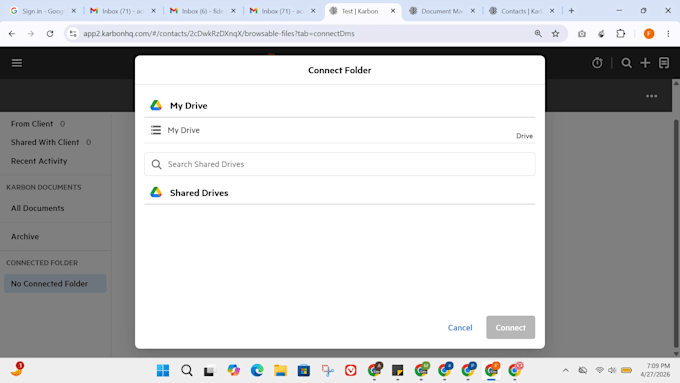Screen dimensions: 680x383
Task: Open Archive in sidebar
Action: tap(25, 236)
